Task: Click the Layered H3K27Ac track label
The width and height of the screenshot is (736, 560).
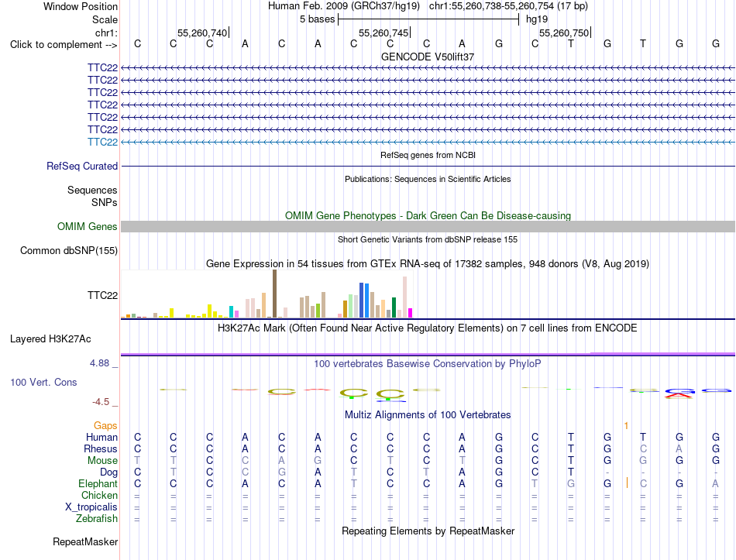Action: pos(50,339)
